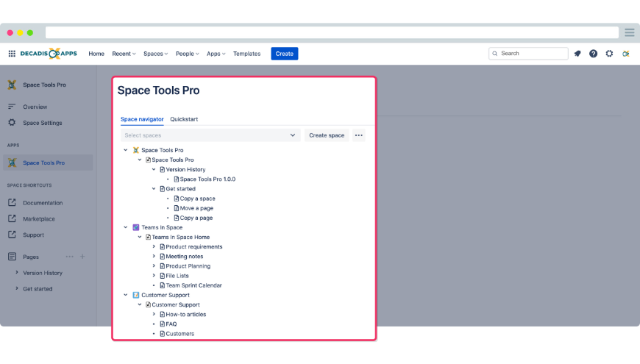Click the Pages icon in sidebar
The image size is (640, 364).
[12, 256]
